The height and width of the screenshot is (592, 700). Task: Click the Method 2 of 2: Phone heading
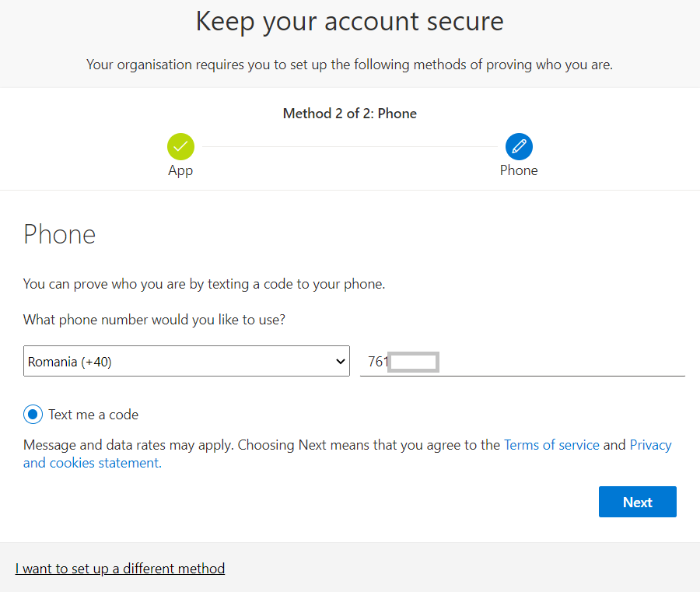(x=349, y=114)
